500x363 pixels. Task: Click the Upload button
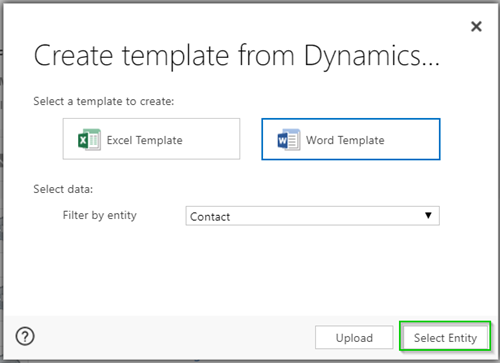click(x=354, y=337)
